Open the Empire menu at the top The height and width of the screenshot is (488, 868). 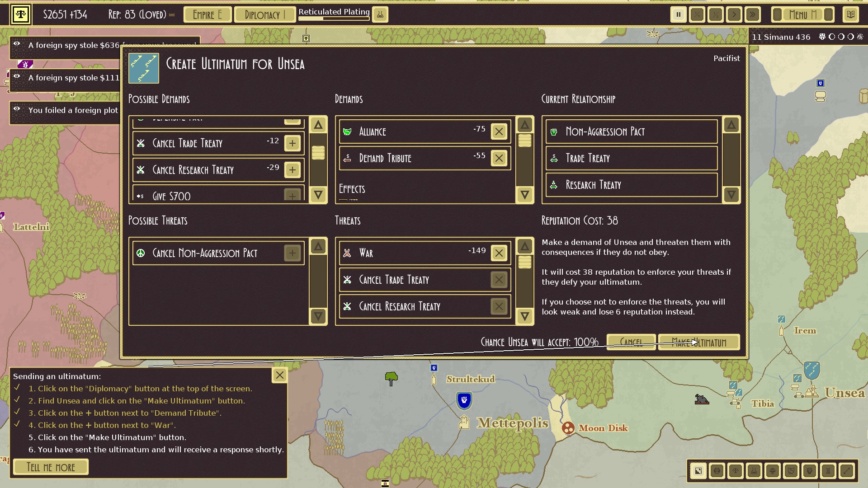pos(208,14)
